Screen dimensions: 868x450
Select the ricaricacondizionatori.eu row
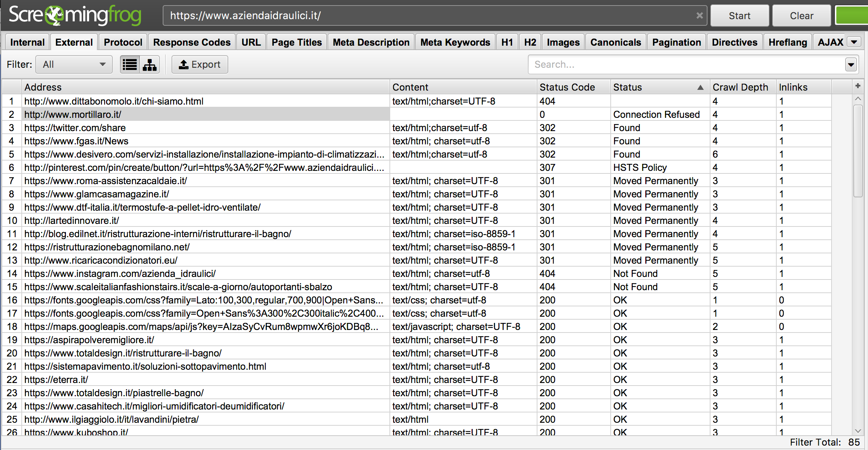coord(417,260)
